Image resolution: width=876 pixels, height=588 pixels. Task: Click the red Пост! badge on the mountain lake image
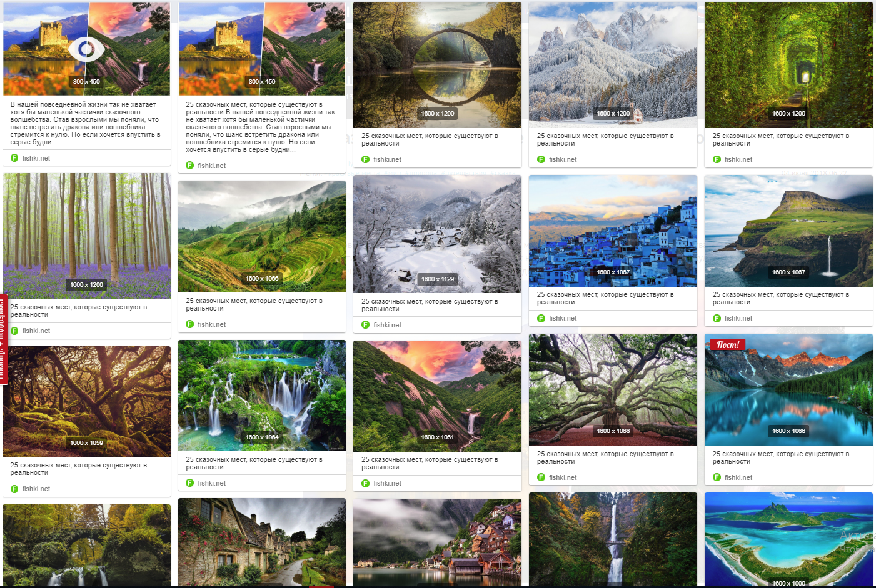(728, 344)
